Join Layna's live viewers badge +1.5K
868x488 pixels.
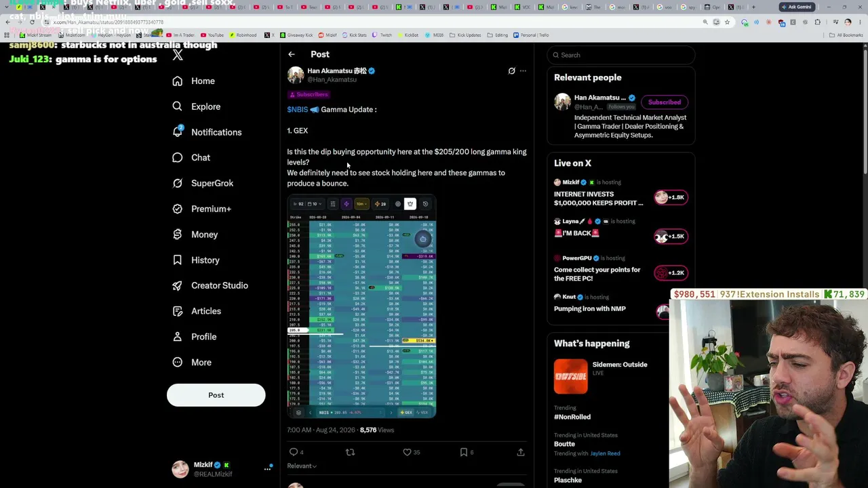coord(670,236)
